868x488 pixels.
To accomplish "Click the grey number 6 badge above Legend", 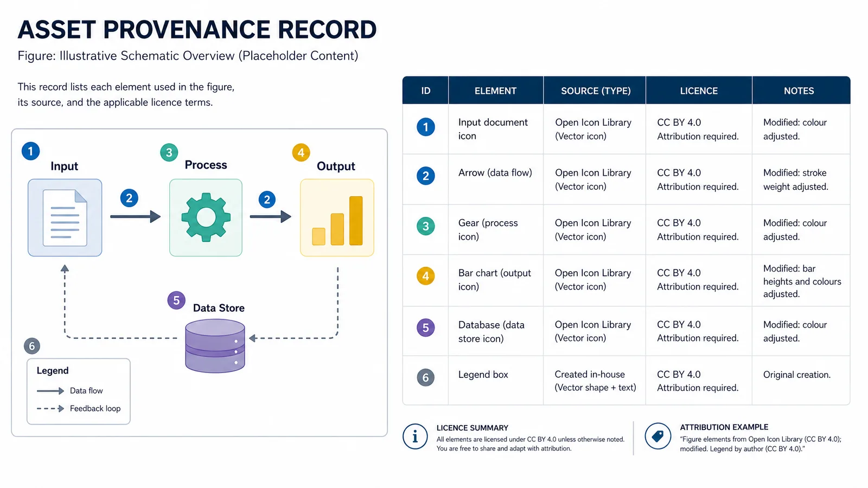I will pos(32,346).
